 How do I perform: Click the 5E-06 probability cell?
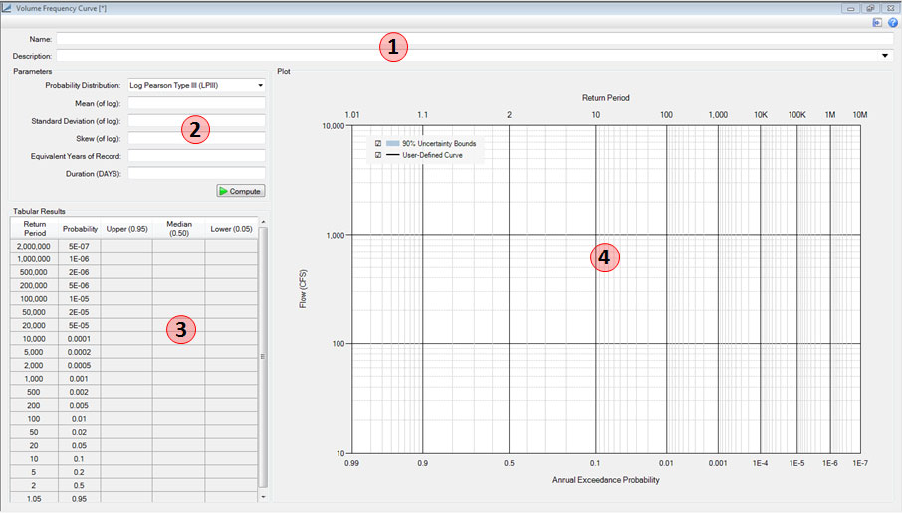coord(79,285)
